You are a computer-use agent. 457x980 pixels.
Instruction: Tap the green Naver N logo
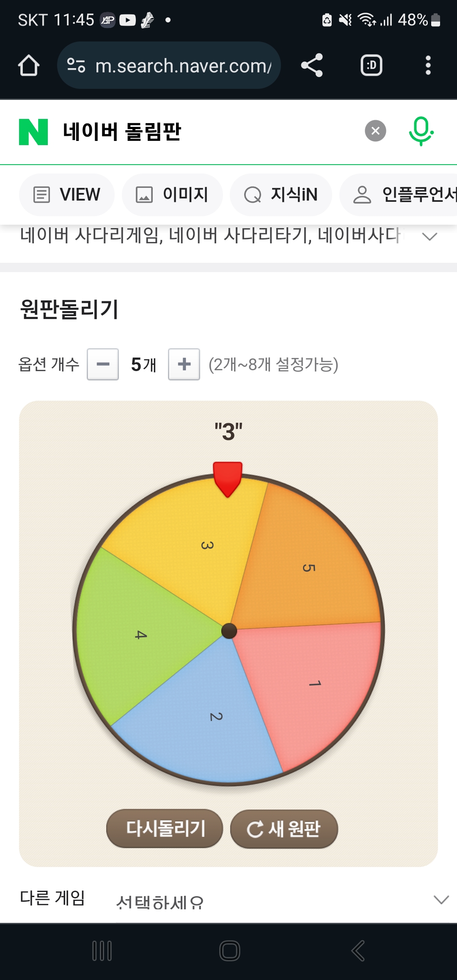33,132
